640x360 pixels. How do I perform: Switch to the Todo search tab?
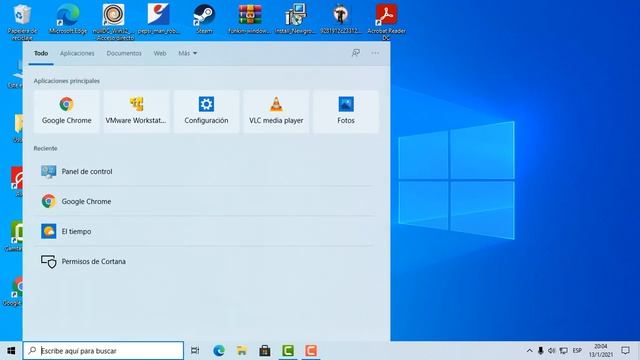[x=41, y=53]
